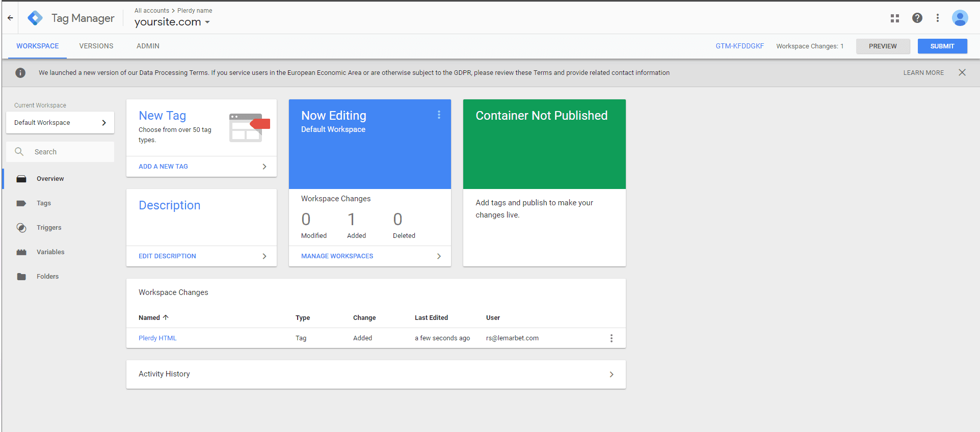The height and width of the screenshot is (432, 980).
Task: Click the Workspace Changes: 1 counter
Action: coord(810,46)
